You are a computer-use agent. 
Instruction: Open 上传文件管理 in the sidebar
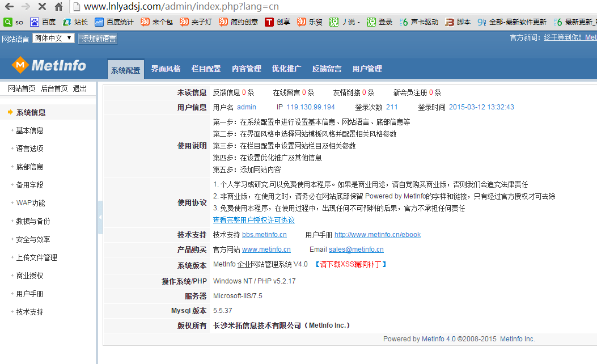pyautogui.click(x=36, y=257)
